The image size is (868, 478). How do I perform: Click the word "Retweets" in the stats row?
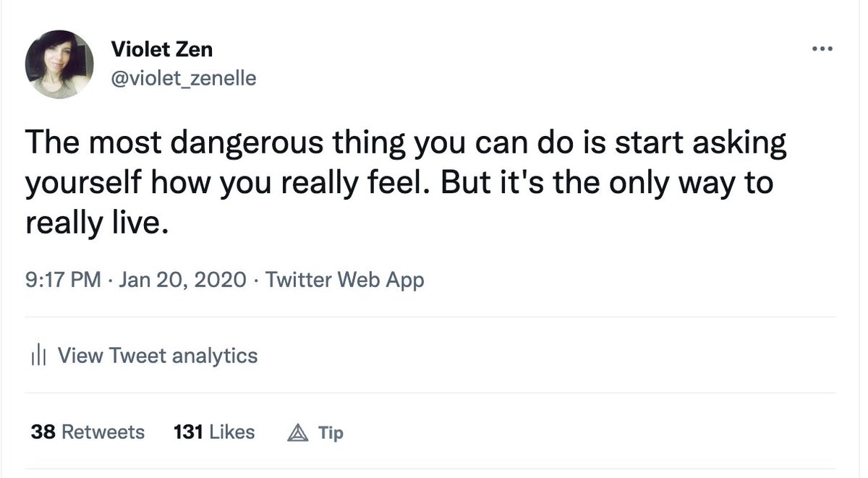[103, 432]
